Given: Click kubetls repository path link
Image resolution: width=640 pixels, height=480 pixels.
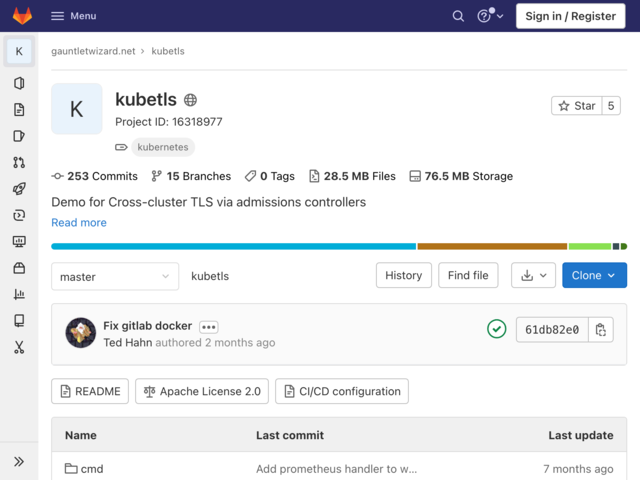Looking at the screenshot, I should click(210, 276).
